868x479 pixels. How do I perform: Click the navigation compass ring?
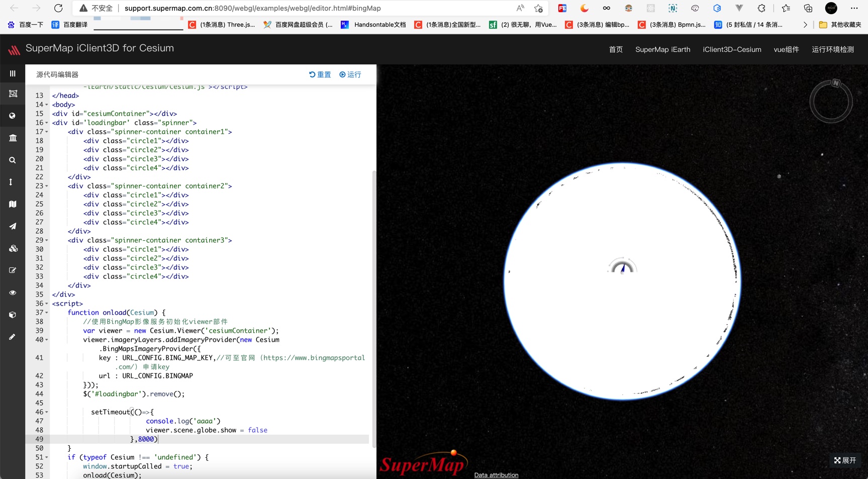coord(831,101)
